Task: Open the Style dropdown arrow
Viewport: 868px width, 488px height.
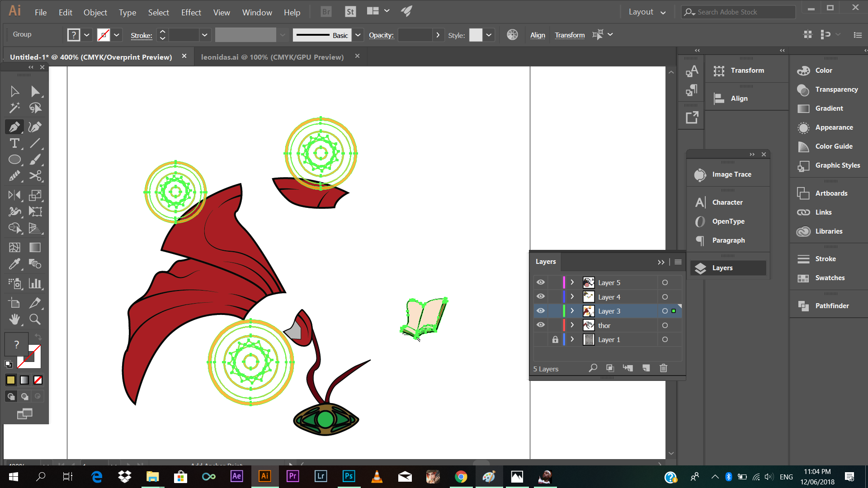Action: coord(489,35)
